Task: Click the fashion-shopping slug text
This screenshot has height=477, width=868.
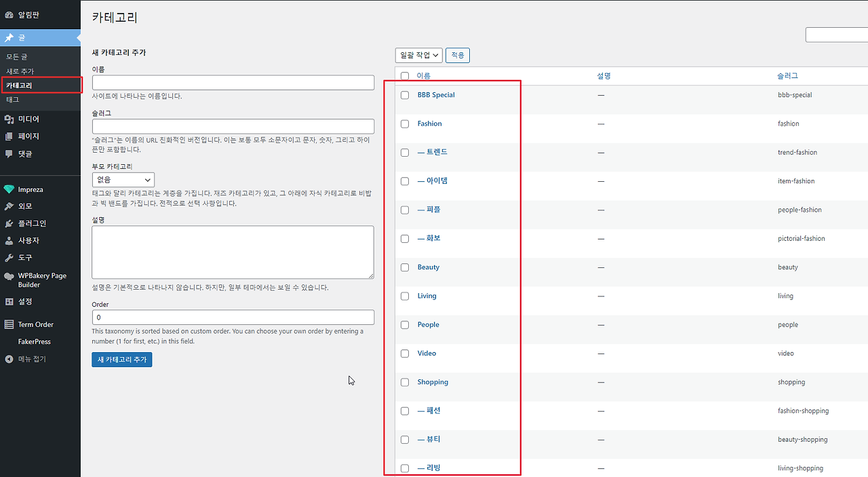Action: pyautogui.click(x=804, y=411)
